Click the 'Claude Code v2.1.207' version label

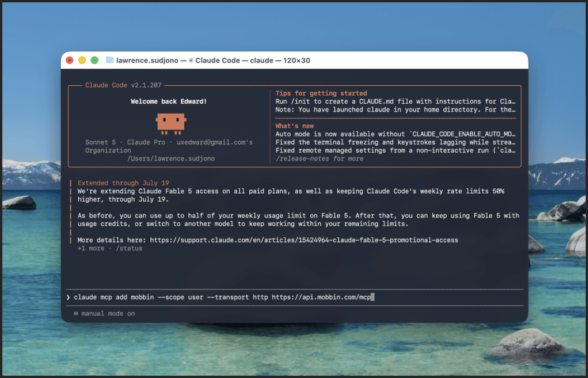[x=123, y=85]
